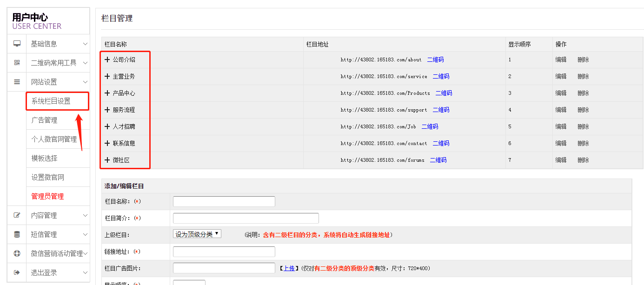Image resolution: width=644 pixels, height=285 pixels.
Task: Expand the 基础信息 menu chevron
Action: point(85,44)
